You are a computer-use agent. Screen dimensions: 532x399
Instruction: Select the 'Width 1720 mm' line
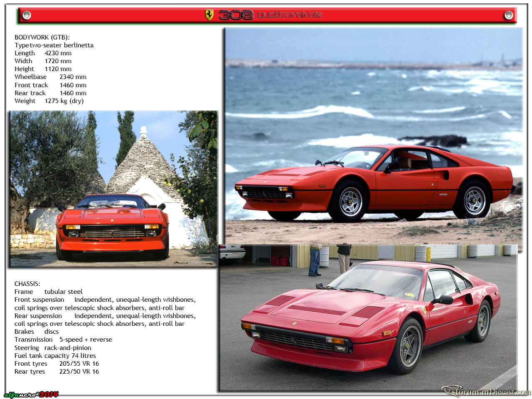pyautogui.click(x=43, y=61)
